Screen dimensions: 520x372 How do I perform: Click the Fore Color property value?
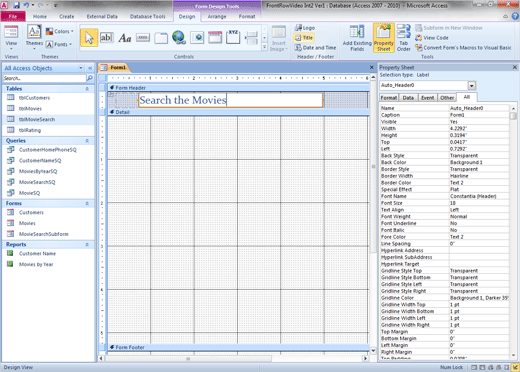pyautogui.click(x=479, y=237)
